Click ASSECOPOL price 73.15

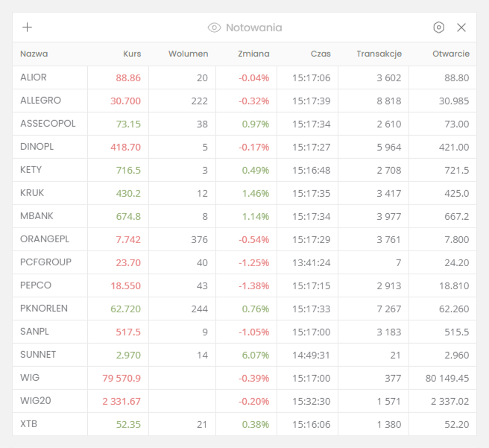[x=128, y=124]
